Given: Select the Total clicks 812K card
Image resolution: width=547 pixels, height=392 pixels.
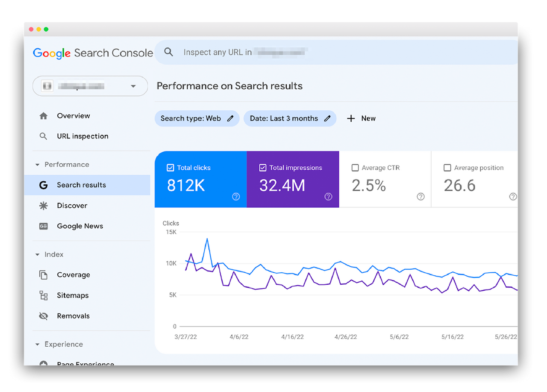Looking at the screenshot, I should pyautogui.click(x=200, y=179).
